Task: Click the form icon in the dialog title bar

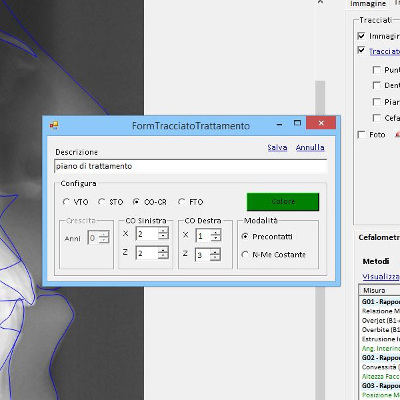Action: point(54,125)
